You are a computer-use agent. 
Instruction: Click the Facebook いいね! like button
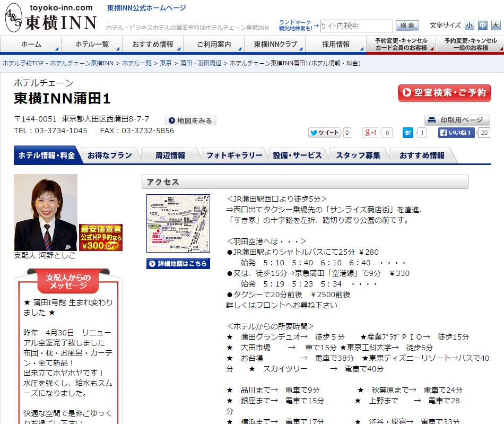tap(456, 133)
